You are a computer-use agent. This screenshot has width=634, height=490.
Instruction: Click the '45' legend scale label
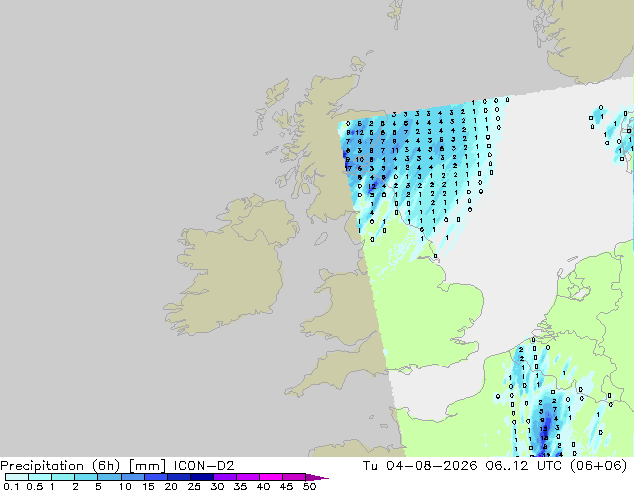click(286, 486)
